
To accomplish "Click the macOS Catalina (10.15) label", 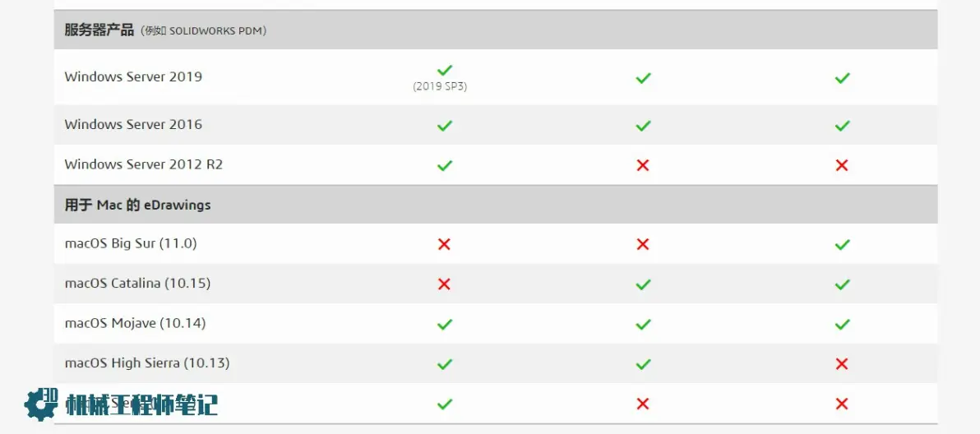I will [x=137, y=284].
